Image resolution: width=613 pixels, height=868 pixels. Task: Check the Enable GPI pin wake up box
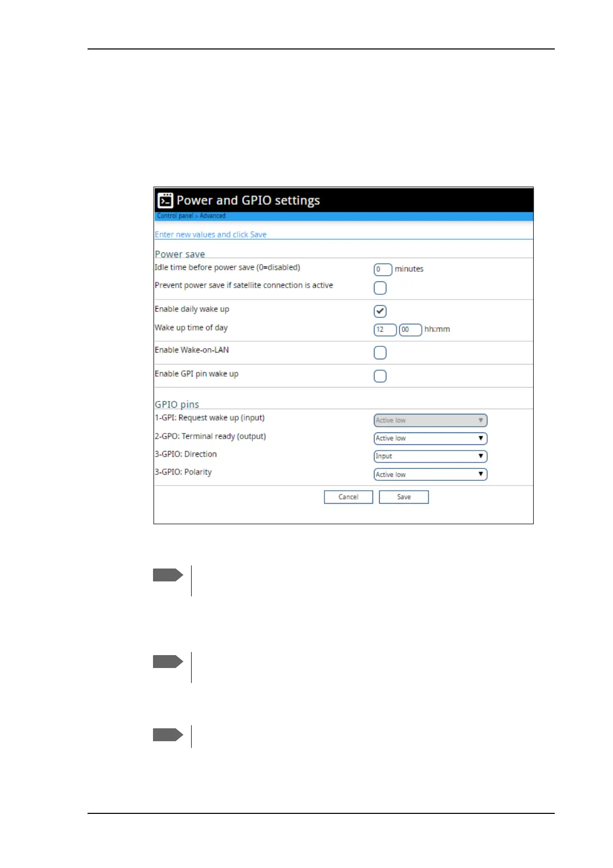380,376
